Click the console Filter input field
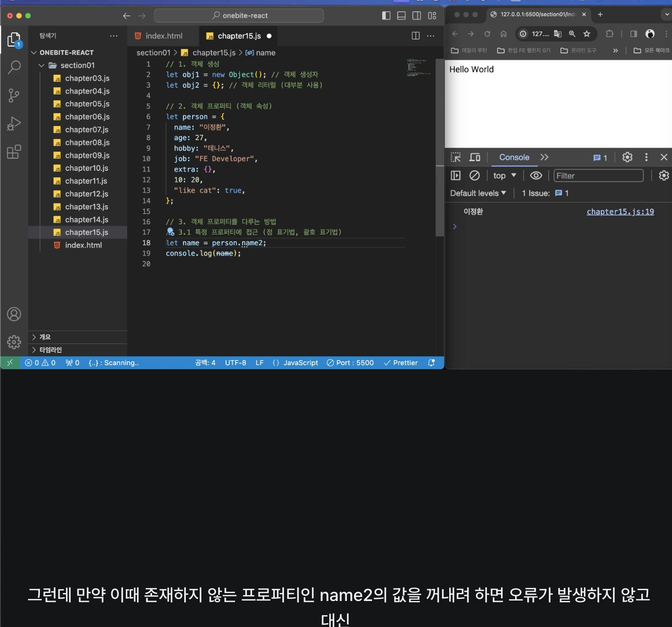 (x=598, y=175)
